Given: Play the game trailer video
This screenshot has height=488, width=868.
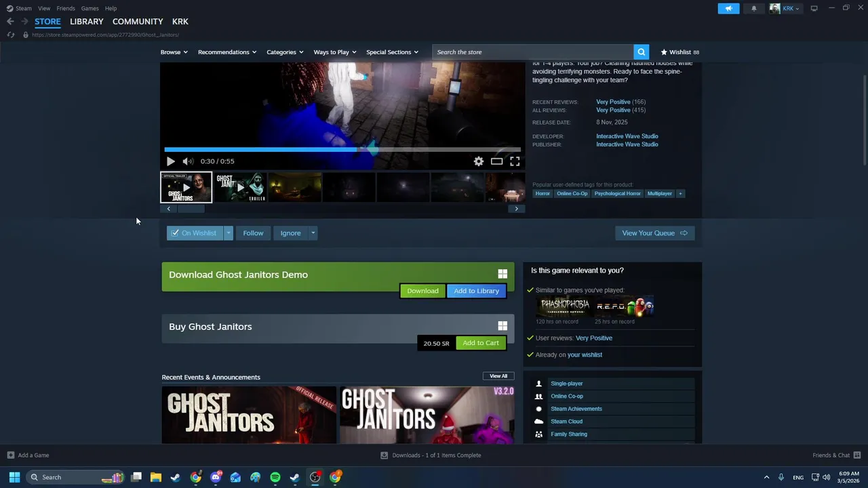Looking at the screenshot, I should pyautogui.click(x=170, y=161).
